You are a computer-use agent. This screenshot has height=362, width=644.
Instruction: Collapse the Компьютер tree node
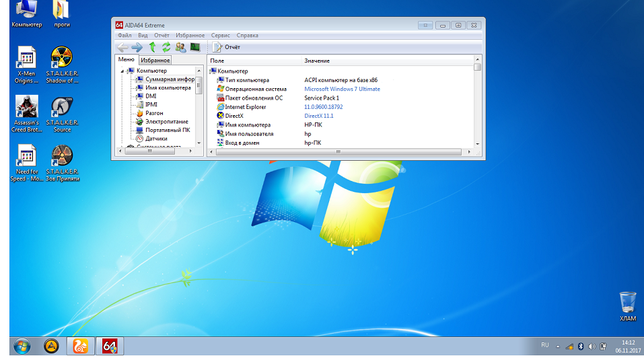(122, 71)
